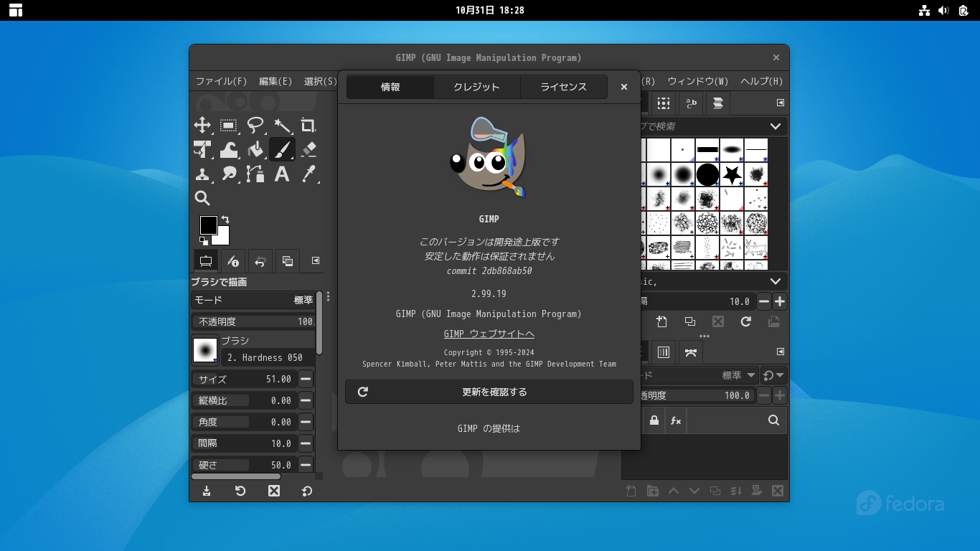Duplicate the selected brush
This screenshot has width=980, height=551.
click(690, 321)
